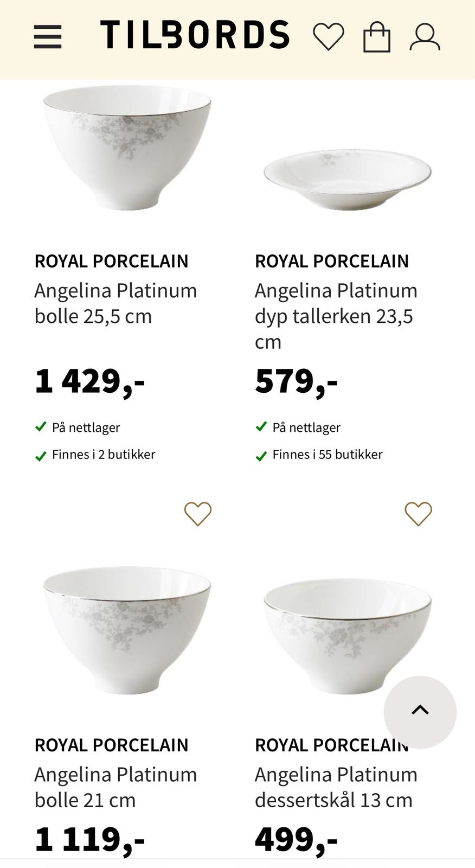The image size is (475, 868).
Task: Open Angelina Platinum bolle 21 cm title
Action: pos(115,787)
